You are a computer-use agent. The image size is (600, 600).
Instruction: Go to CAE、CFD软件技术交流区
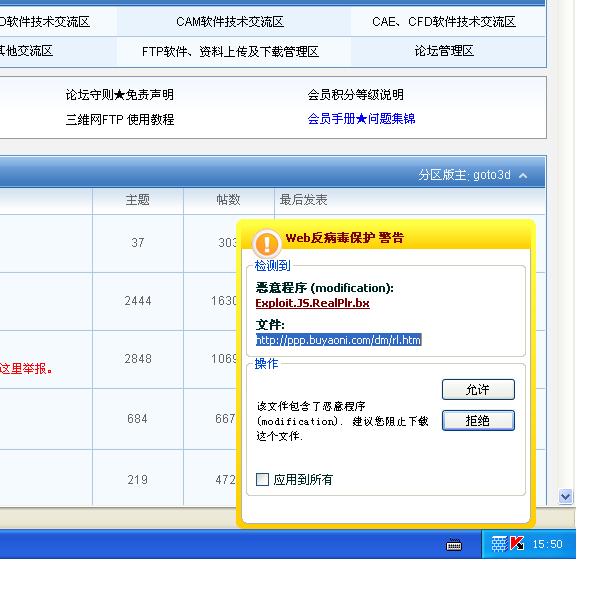(x=444, y=22)
